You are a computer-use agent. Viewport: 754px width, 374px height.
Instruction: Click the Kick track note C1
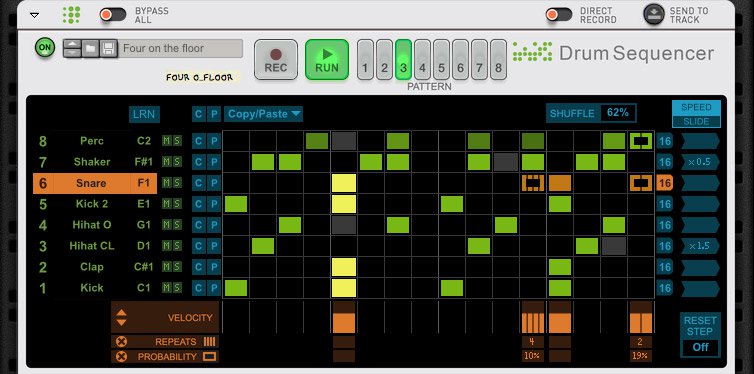[143, 287]
